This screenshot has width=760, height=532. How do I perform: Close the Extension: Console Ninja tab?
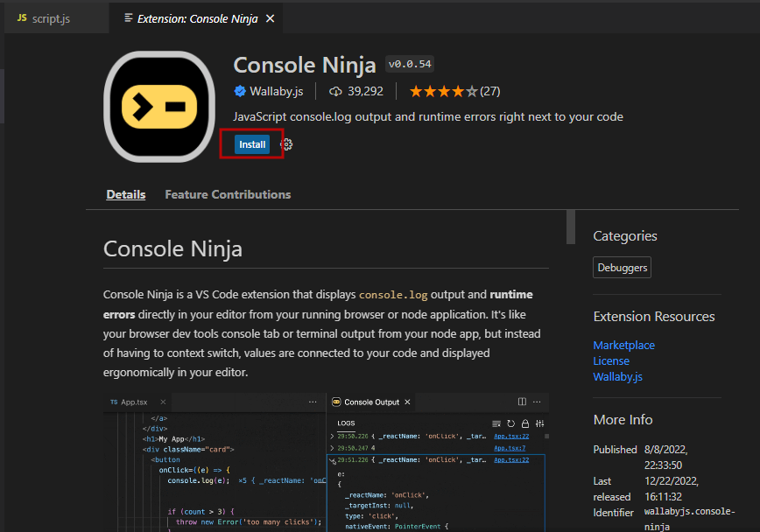(271, 18)
